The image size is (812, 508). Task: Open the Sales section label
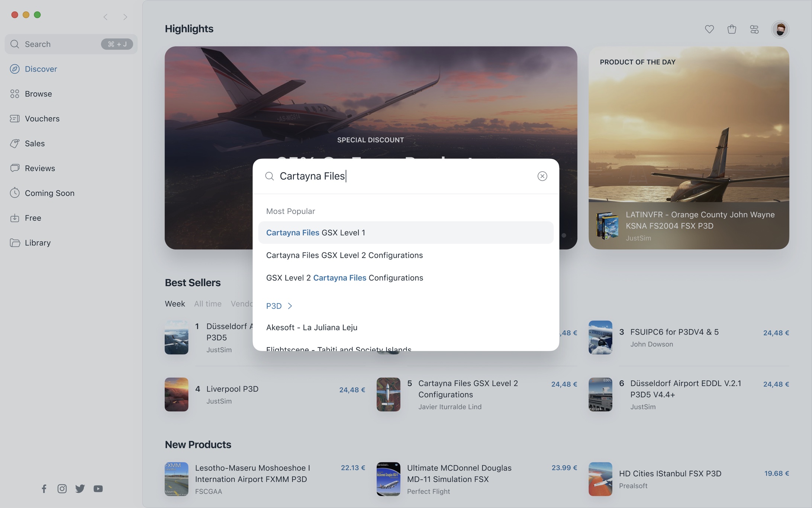[35, 143]
